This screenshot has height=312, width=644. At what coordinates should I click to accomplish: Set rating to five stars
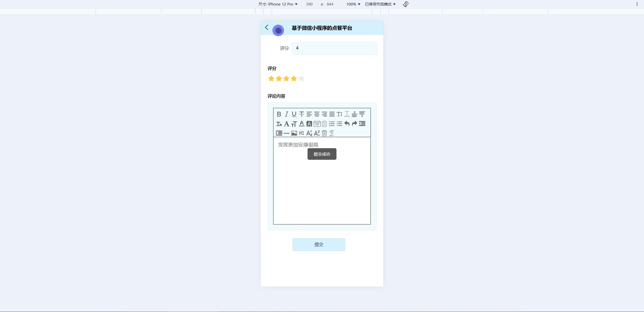301,79
